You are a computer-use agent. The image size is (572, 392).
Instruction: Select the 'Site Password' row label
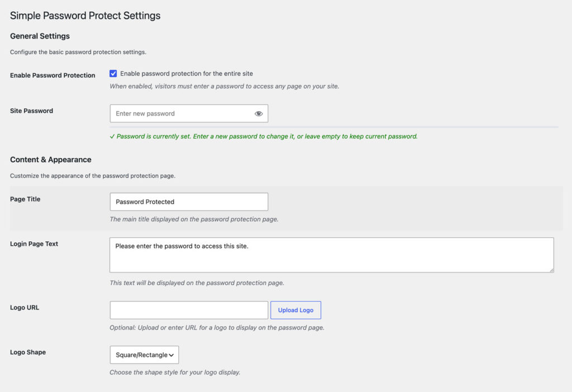31,111
